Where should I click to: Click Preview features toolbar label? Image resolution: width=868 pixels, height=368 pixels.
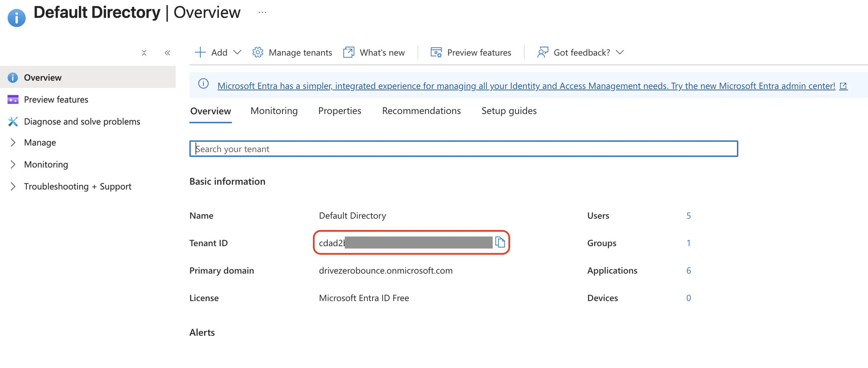(479, 53)
